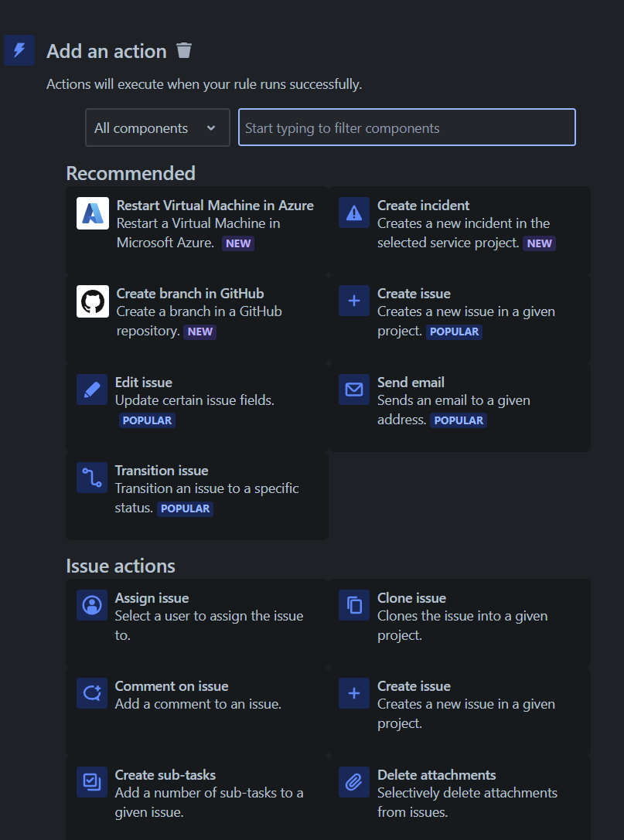The image size is (624, 840).
Task: Click the paperclip icon for Delete attachments
Action: [354, 782]
